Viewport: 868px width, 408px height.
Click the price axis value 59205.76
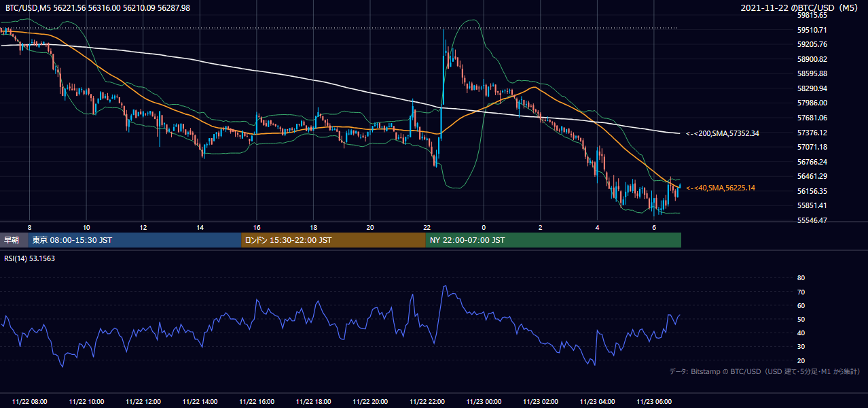[813, 44]
